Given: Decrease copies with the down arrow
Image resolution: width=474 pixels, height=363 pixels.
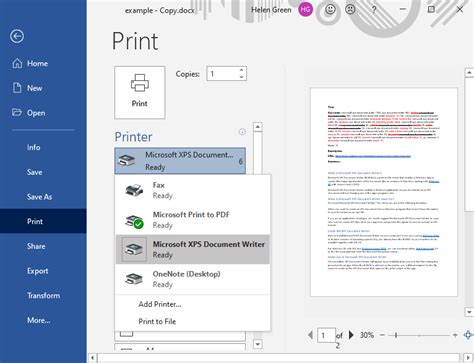Looking at the screenshot, I should point(241,77).
